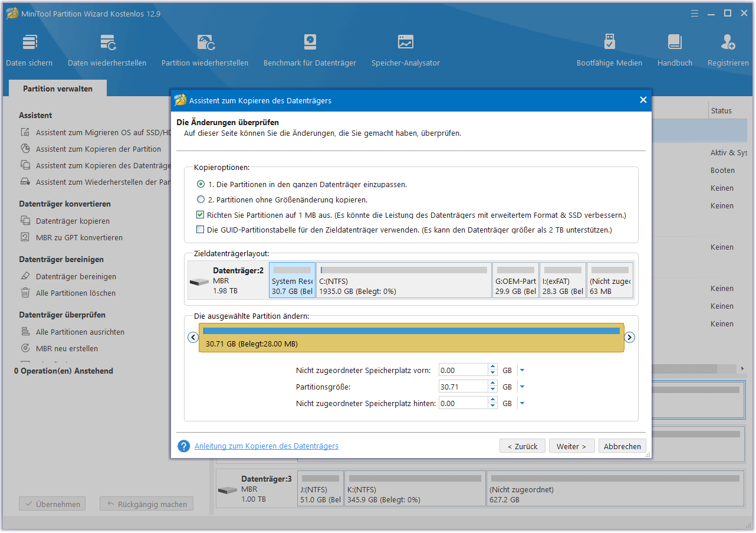The image size is (756, 533).
Task: Select J:(NTFS) 51.0 GB partition on Datenträger 3
Action: click(320, 489)
